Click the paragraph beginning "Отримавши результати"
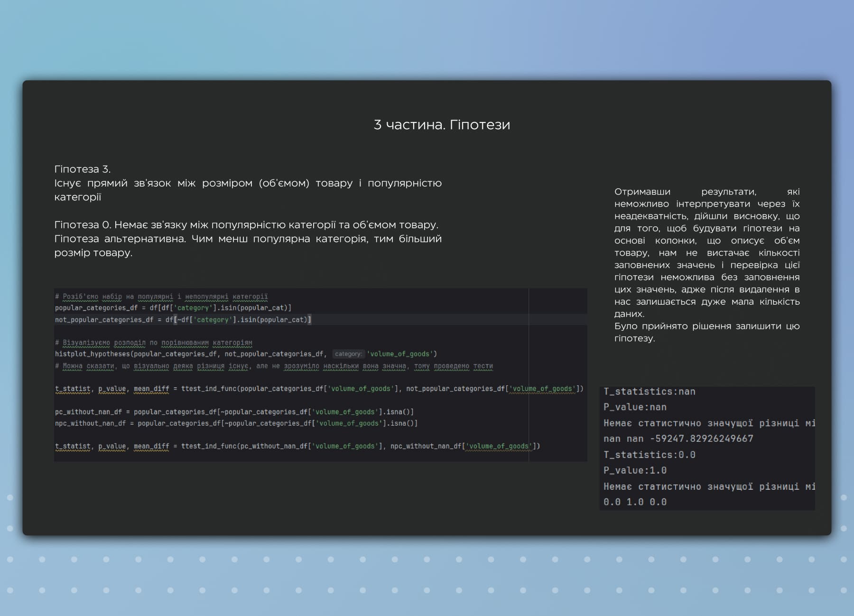854x616 pixels. point(707,252)
